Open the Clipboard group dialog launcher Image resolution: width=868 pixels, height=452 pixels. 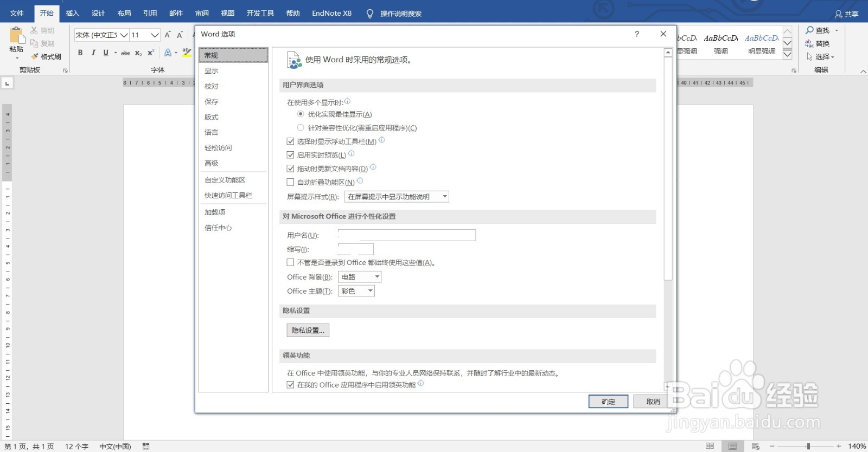point(66,70)
